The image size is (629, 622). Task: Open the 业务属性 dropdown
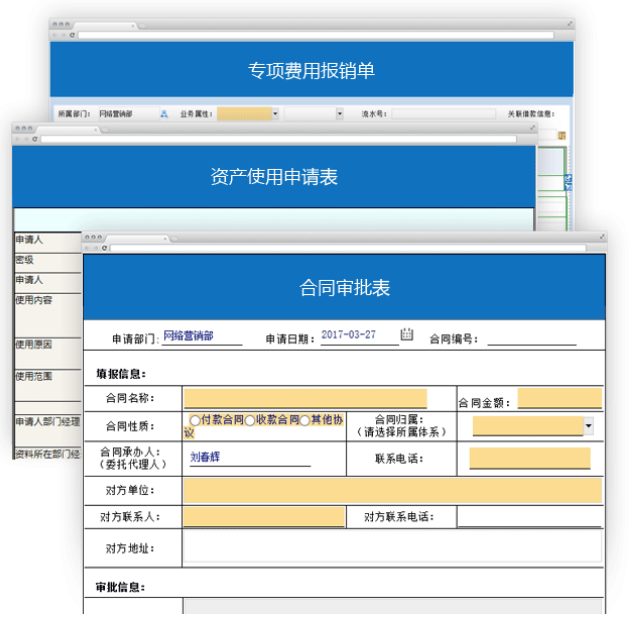pyautogui.click(x=275, y=114)
